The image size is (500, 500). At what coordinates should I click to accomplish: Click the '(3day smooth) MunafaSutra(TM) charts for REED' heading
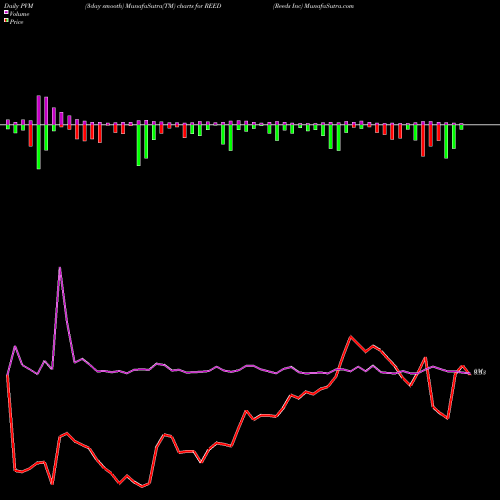pos(153,6)
